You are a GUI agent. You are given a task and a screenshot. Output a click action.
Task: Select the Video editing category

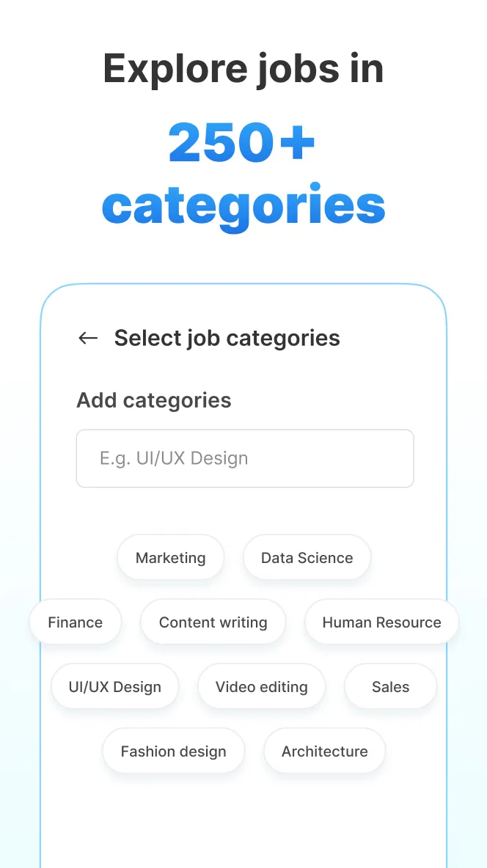[261, 686]
